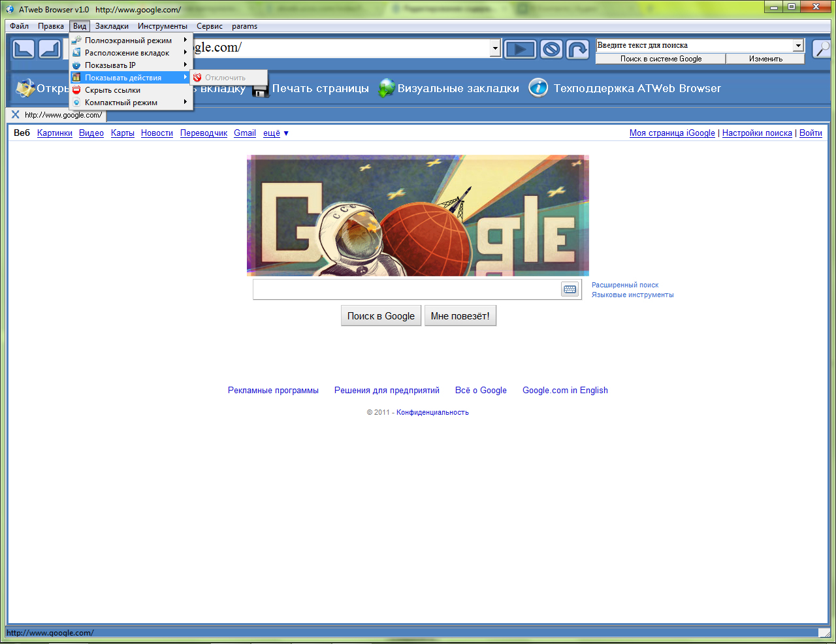Open the Инструменты menu
Viewport: 836px width, 644px height.
tap(163, 26)
